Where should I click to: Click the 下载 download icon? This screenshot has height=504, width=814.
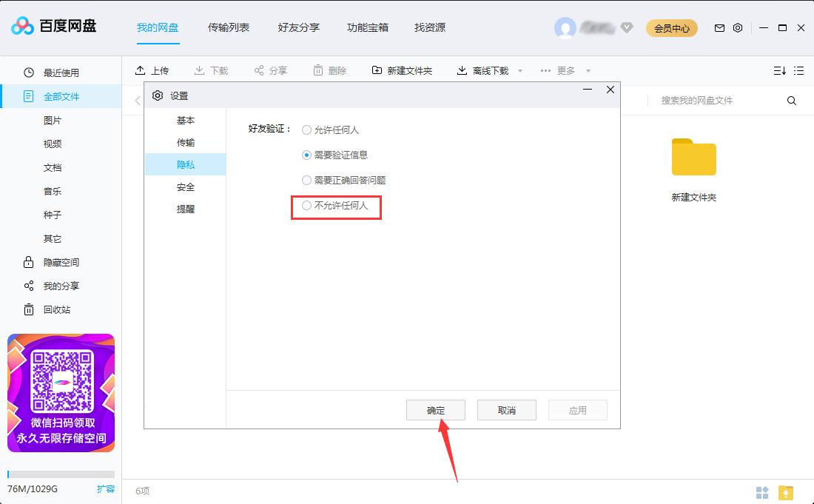(x=198, y=70)
